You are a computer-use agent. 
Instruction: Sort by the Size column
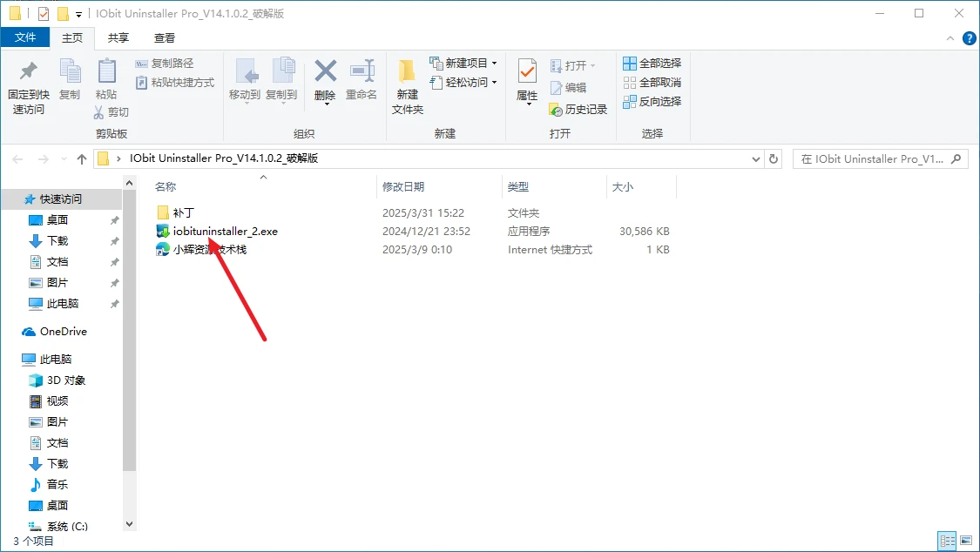[623, 186]
